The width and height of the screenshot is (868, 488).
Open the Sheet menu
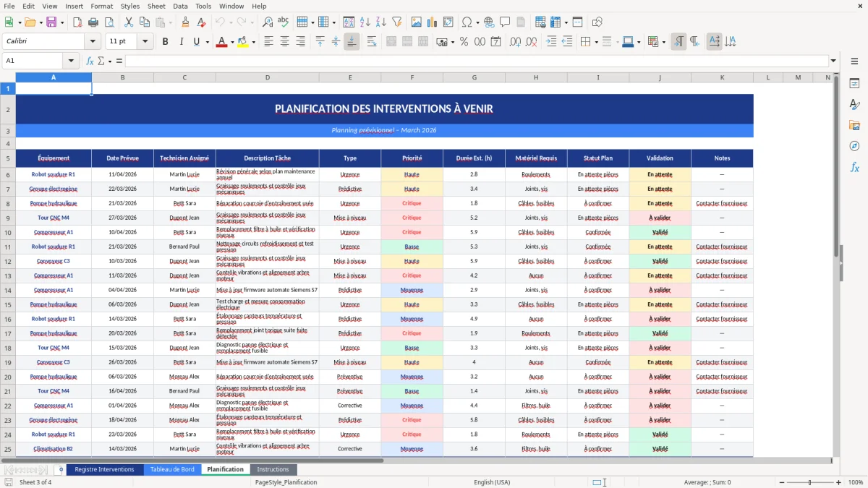[156, 6]
